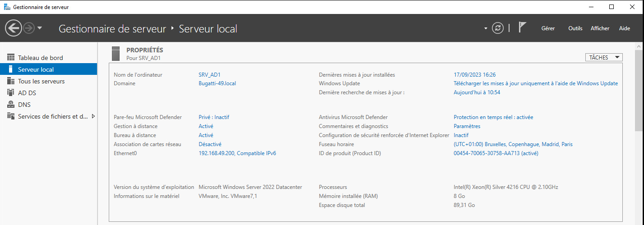Viewport: 644px width, 225px height.
Task: Click the Services de fichiers icon
Action: (x=11, y=116)
